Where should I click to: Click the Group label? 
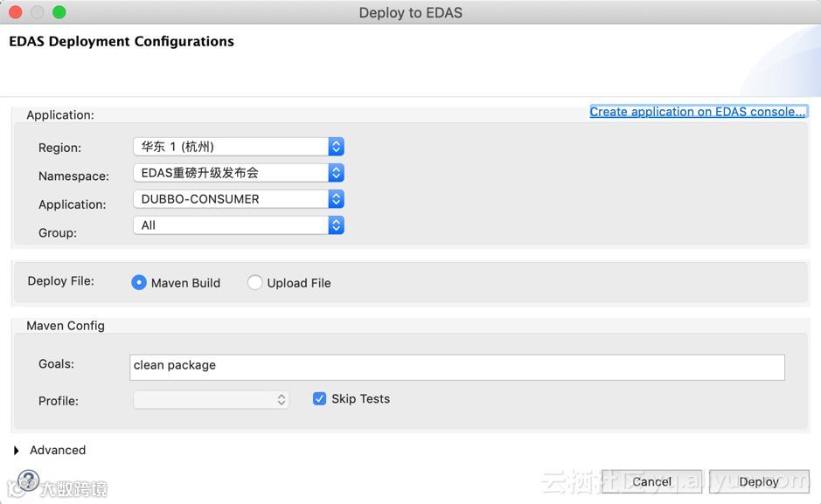[58, 232]
